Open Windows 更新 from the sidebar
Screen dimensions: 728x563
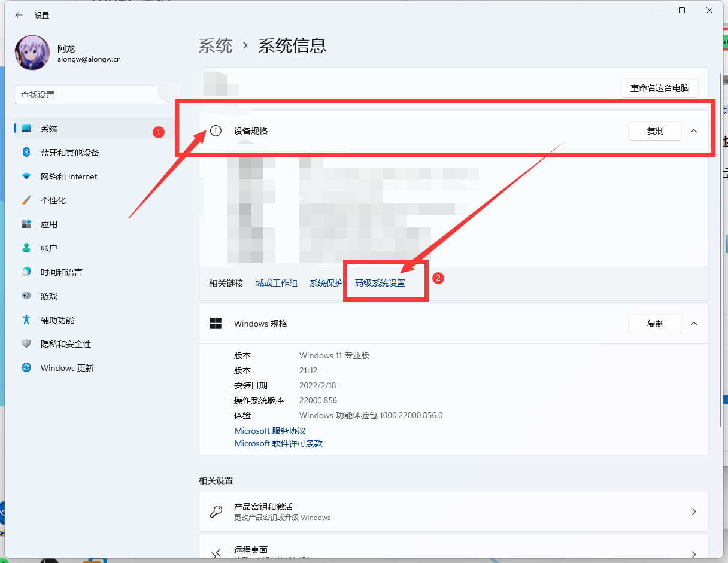[66, 368]
